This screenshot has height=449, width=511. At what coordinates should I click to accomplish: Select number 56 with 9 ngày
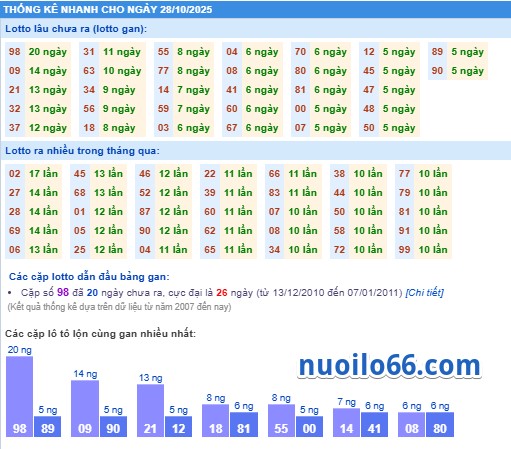89,109
